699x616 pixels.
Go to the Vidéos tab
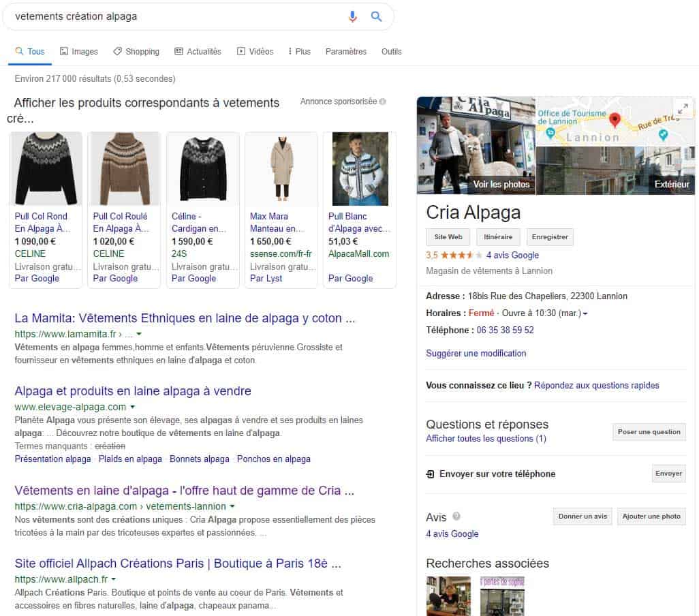coord(255,52)
